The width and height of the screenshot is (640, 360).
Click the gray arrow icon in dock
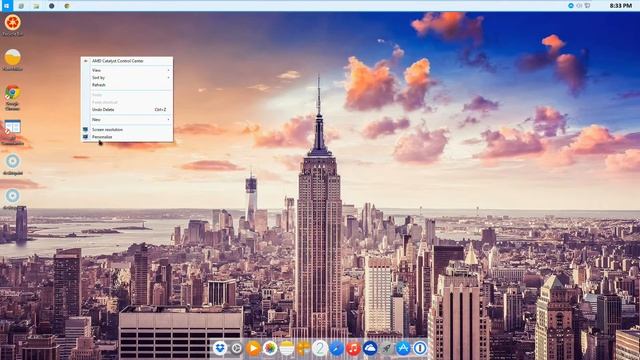pos(236,348)
